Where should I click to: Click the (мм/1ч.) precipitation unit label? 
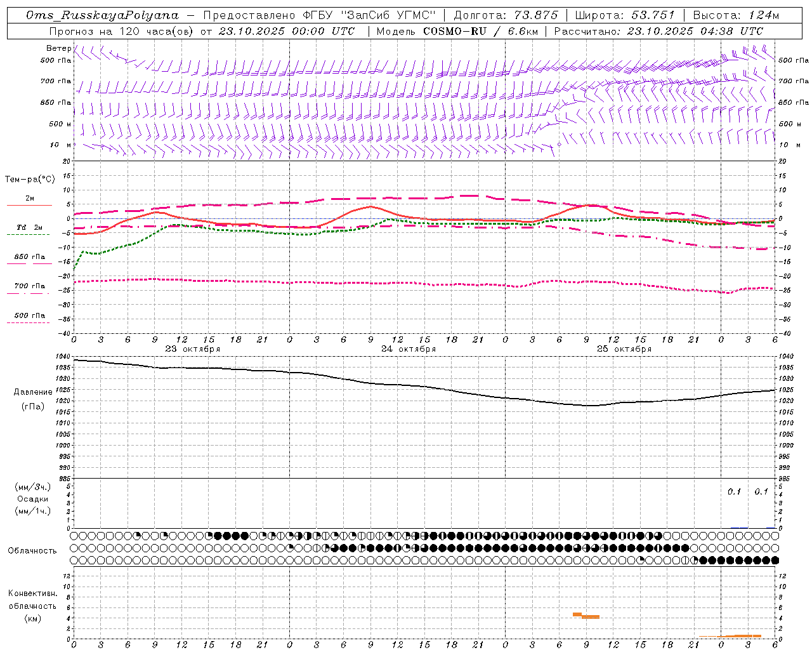pyautogui.click(x=33, y=511)
